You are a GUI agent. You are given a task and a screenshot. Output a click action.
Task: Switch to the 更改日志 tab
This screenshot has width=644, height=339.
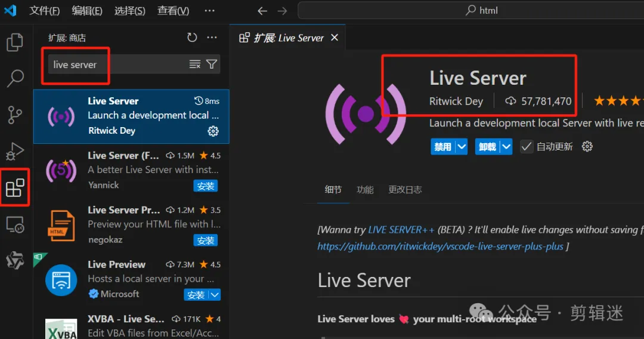(405, 189)
